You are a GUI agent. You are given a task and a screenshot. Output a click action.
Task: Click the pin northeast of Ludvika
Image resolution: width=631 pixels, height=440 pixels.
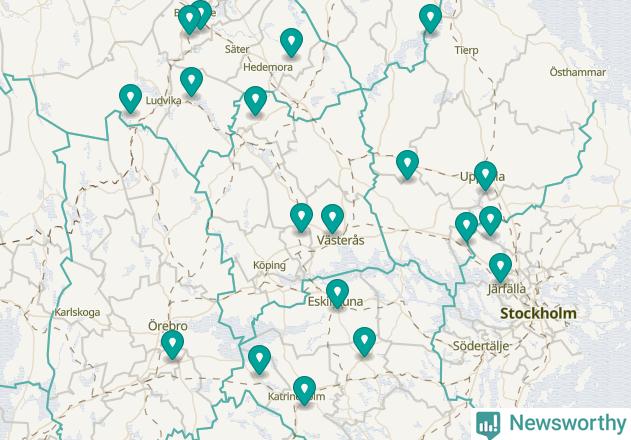(191, 81)
